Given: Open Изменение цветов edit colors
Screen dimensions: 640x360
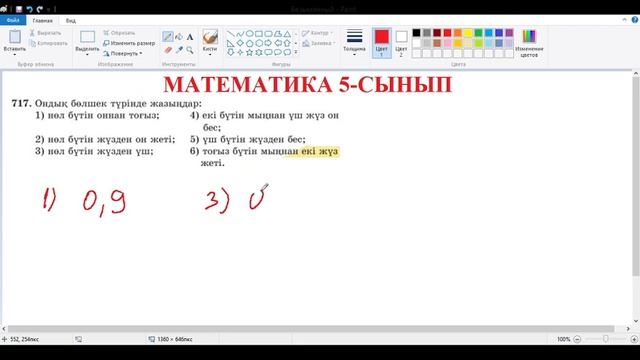Looking at the screenshot, I should click(529, 43).
